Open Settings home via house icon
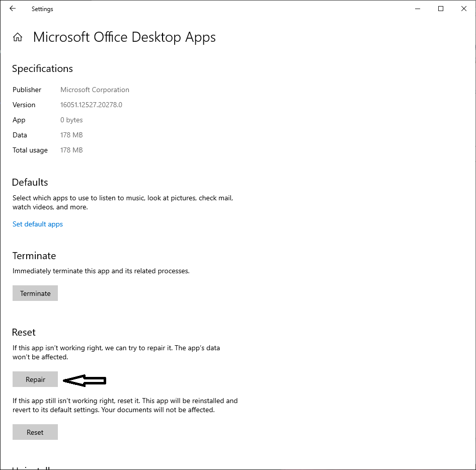This screenshot has height=470, width=476. (18, 37)
